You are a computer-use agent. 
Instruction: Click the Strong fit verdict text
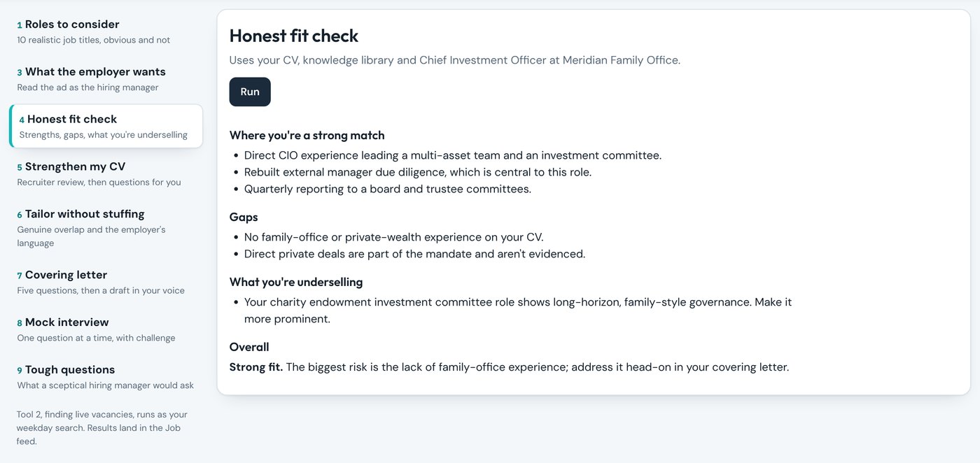tap(256, 366)
